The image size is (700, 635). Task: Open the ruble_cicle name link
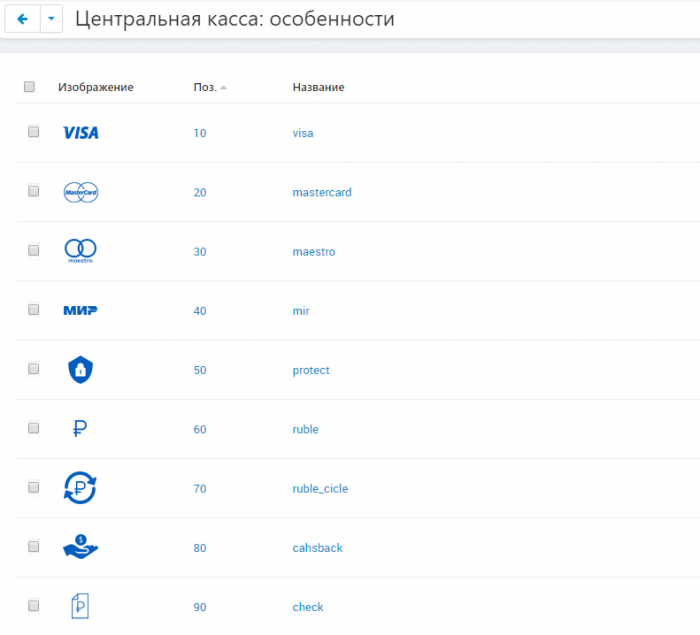[320, 489]
